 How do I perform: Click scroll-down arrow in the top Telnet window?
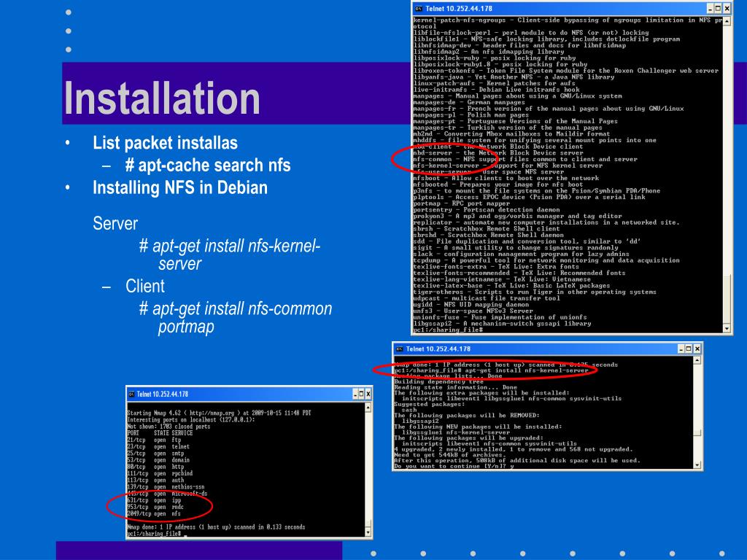click(x=727, y=329)
